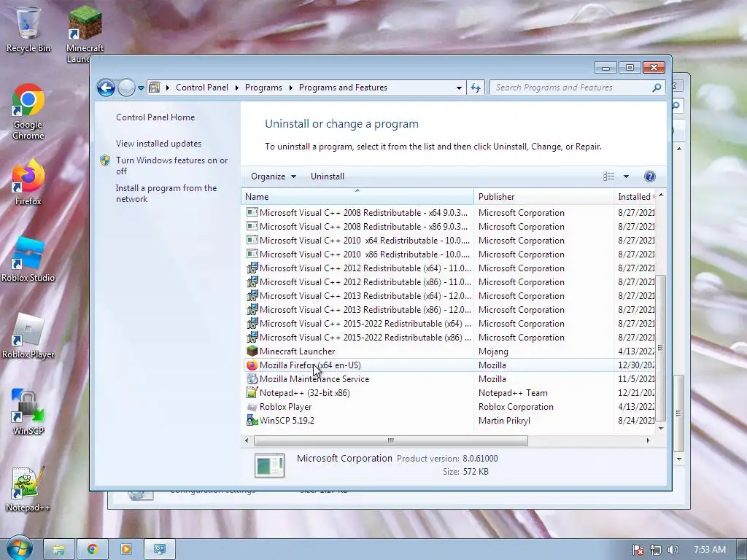Click the Programs breadcrumb
Screen dimensions: 747x560
pyautogui.click(x=263, y=87)
